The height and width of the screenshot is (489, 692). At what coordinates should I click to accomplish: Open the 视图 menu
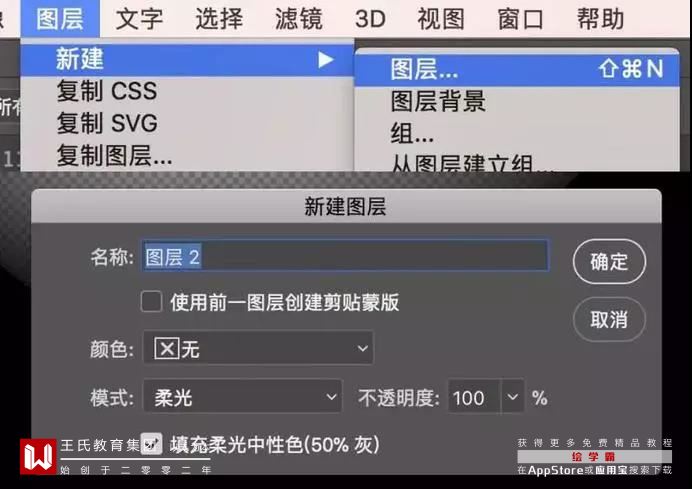[441, 19]
